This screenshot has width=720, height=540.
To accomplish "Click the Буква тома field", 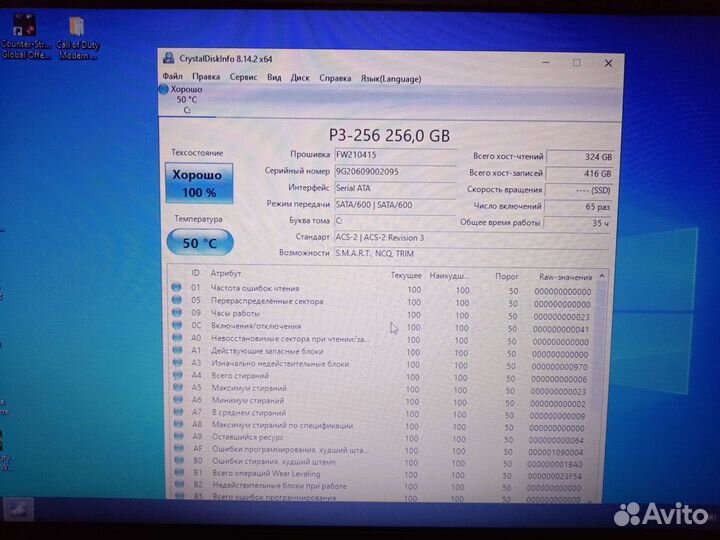I will pyautogui.click(x=395, y=221).
